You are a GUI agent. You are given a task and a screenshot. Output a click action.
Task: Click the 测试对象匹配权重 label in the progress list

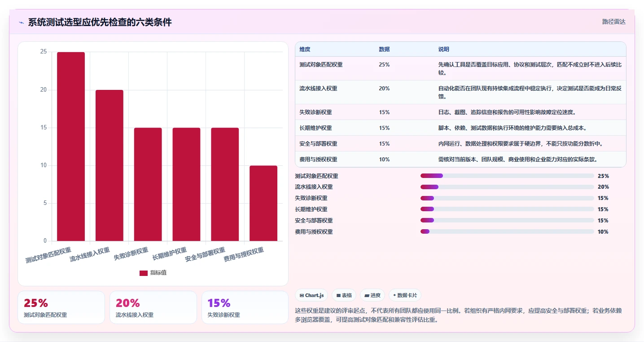point(316,176)
